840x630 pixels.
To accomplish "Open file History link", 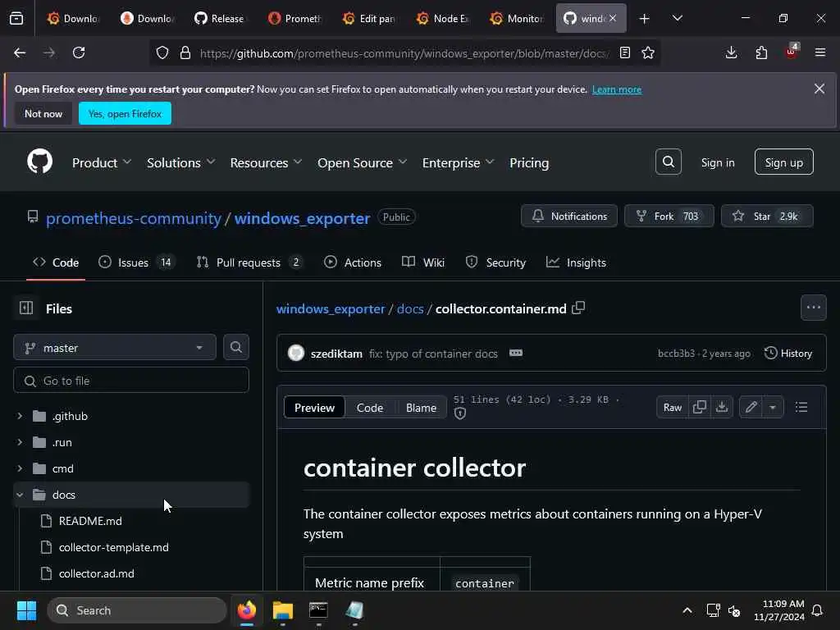I will coord(788,353).
